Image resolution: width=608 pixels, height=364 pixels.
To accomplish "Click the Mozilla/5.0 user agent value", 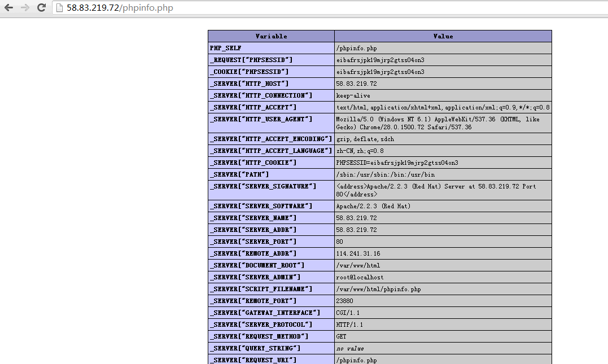I will 438,123.
